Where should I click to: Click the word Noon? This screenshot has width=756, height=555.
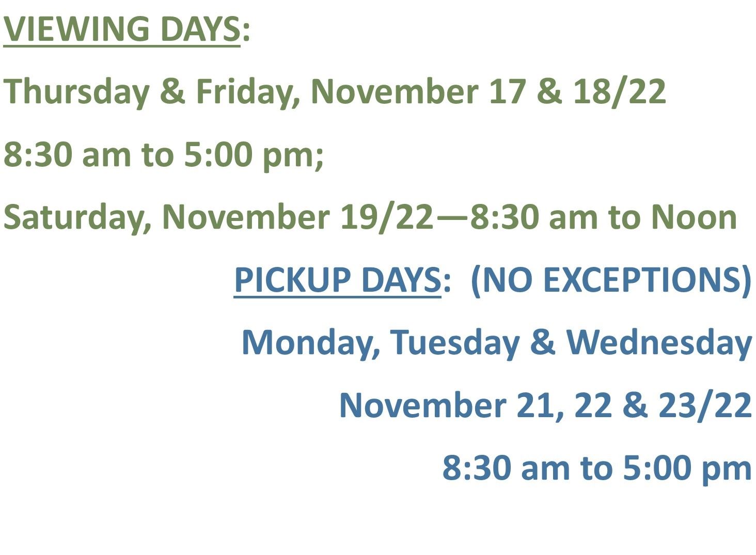694,217
